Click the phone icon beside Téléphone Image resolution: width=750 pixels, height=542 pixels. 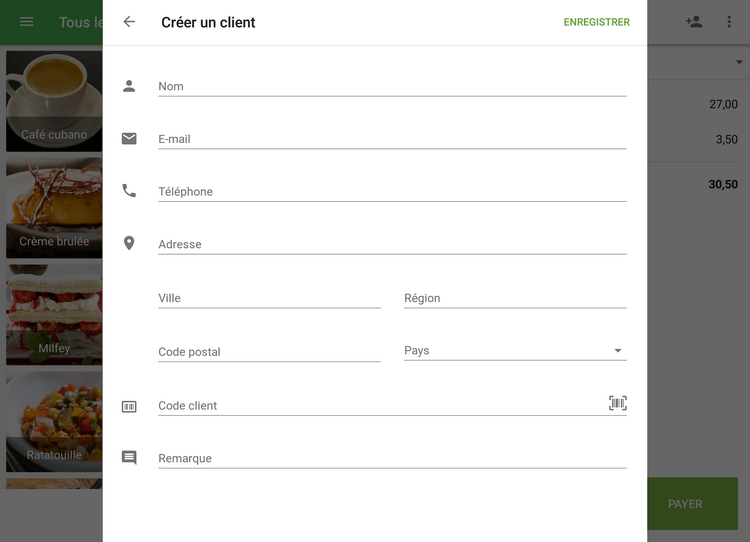pos(129,191)
